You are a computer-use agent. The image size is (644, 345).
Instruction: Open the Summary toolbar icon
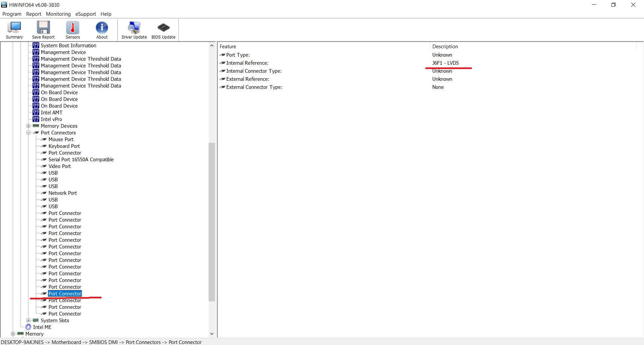[14, 30]
